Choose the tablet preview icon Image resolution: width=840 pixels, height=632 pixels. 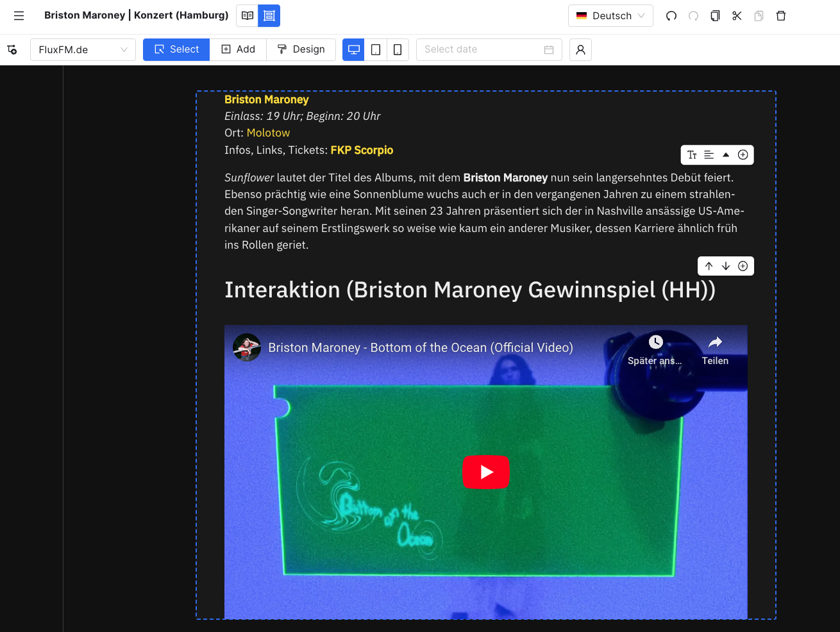pyautogui.click(x=376, y=49)
